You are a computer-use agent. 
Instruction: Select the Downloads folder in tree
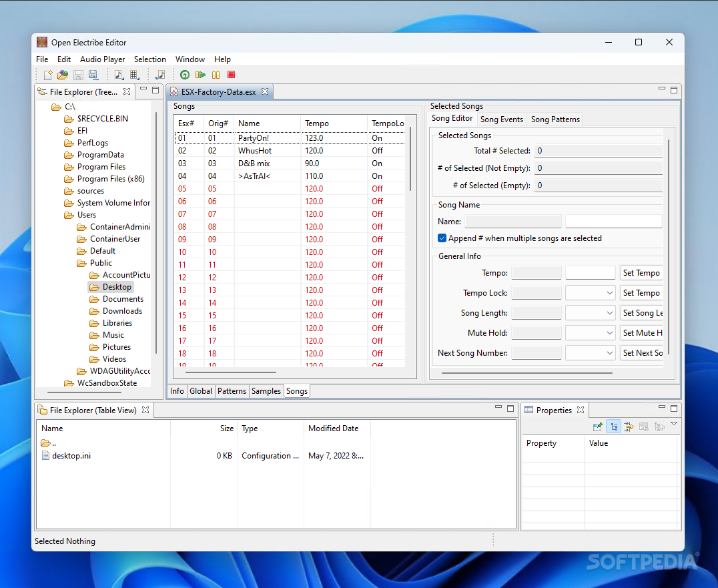tap(122, 311)
